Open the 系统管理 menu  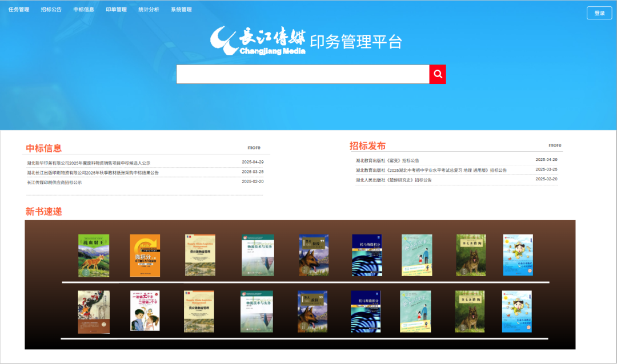[181, 10]
